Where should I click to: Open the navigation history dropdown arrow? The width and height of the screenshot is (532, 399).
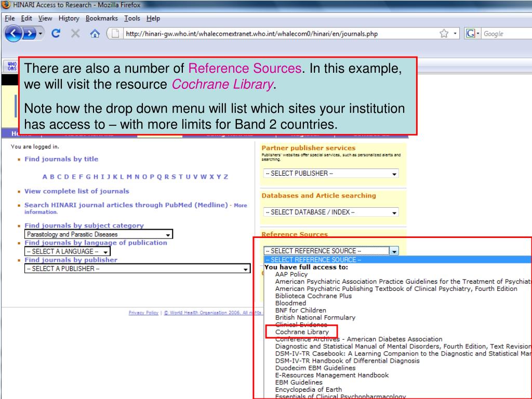tap(41, 34)
